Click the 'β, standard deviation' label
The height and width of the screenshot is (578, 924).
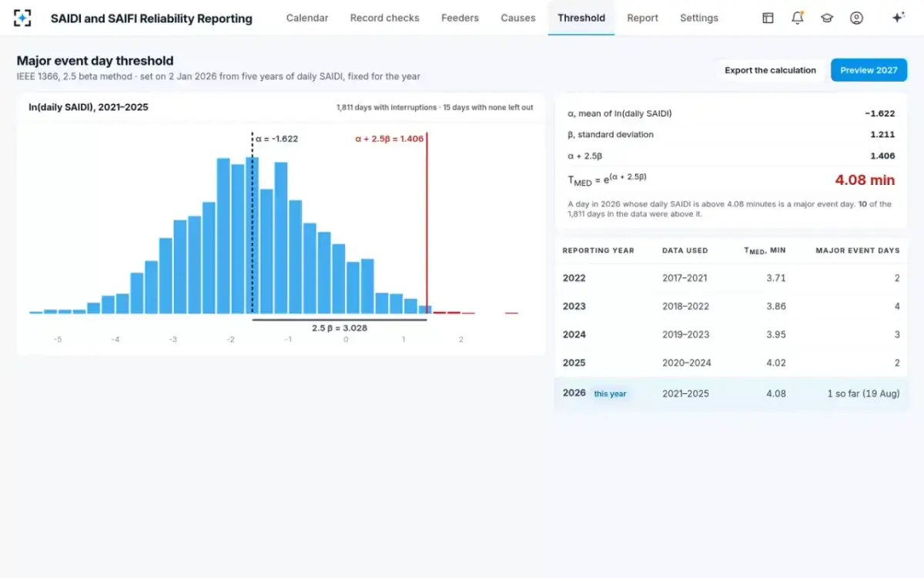tap(611, 135)
